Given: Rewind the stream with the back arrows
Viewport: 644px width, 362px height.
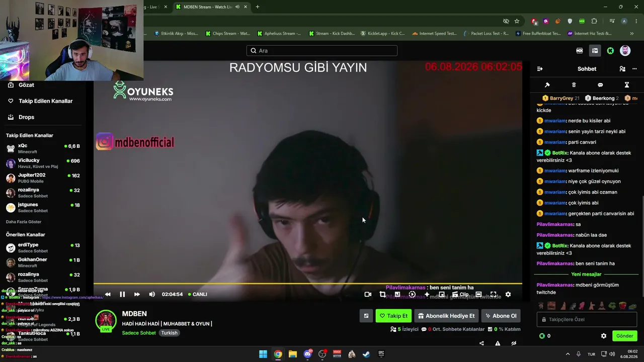Looking at the screenshot, I should [x=108, y=294].
